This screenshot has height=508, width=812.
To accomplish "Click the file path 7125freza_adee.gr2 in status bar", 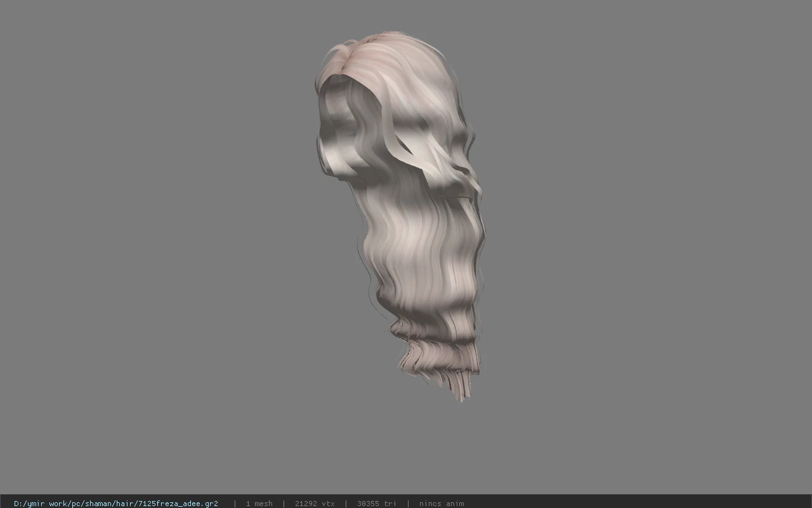I will coord(116,504).
